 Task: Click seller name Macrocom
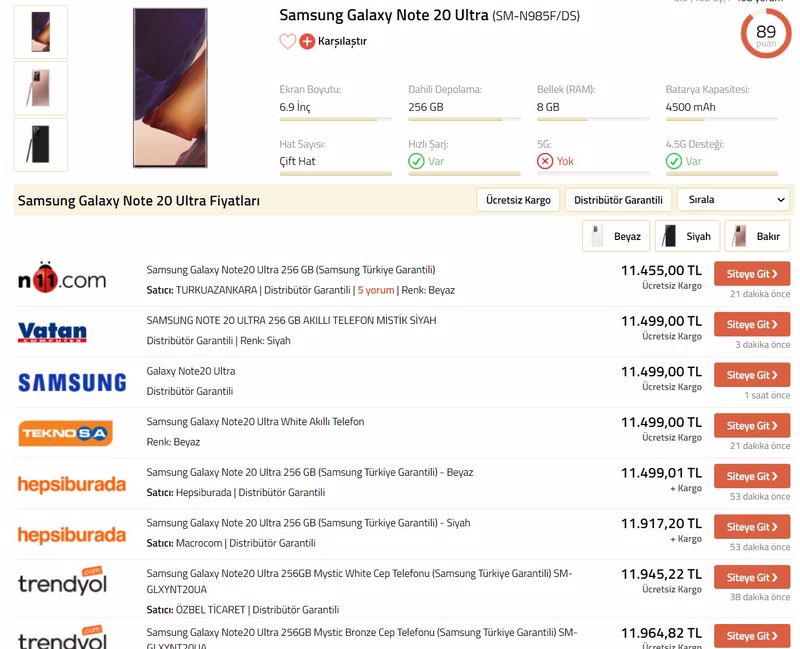(x=199, y=543)
